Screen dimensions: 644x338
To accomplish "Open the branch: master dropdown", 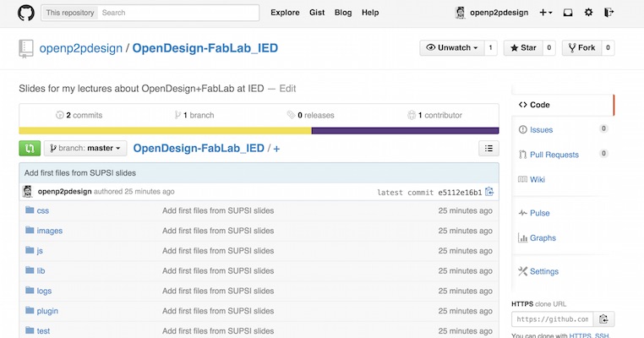I will tap(85, 148).
